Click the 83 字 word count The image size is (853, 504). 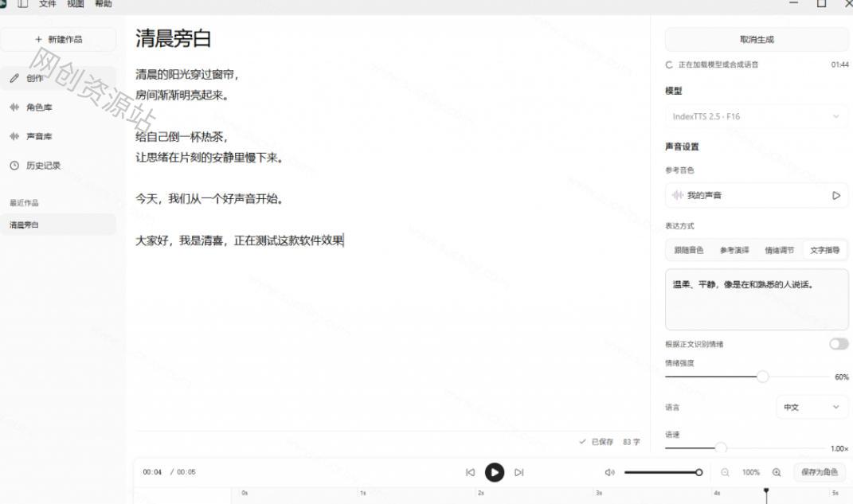pyautogui.click(x=631, y=442)
